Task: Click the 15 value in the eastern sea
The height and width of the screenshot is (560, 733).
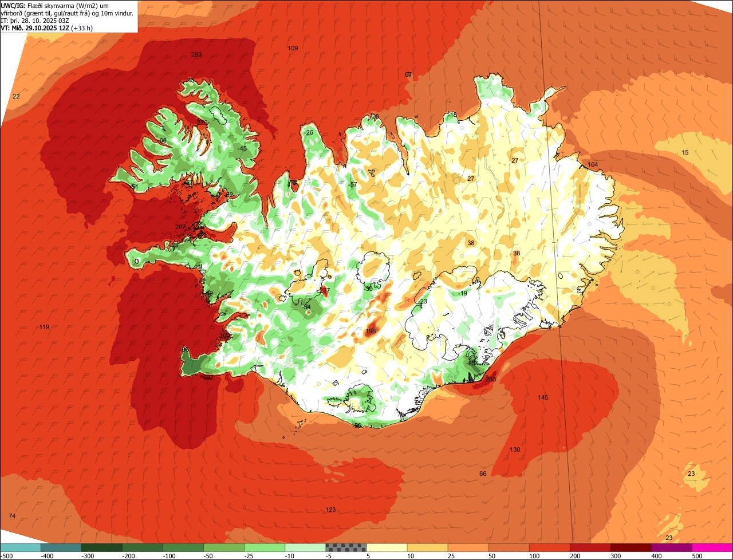Action: 685,152
